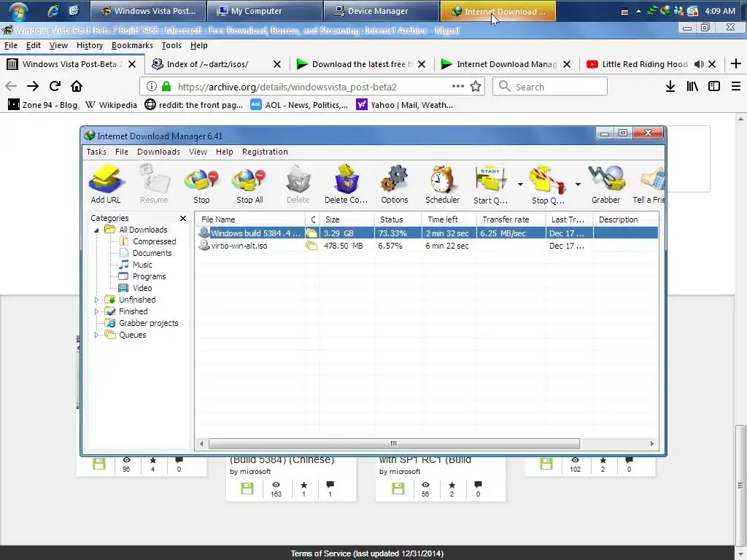This screenshot has width=747, height=560.
Task: Click the Tell a Friend icon
Action: point(649,184)
